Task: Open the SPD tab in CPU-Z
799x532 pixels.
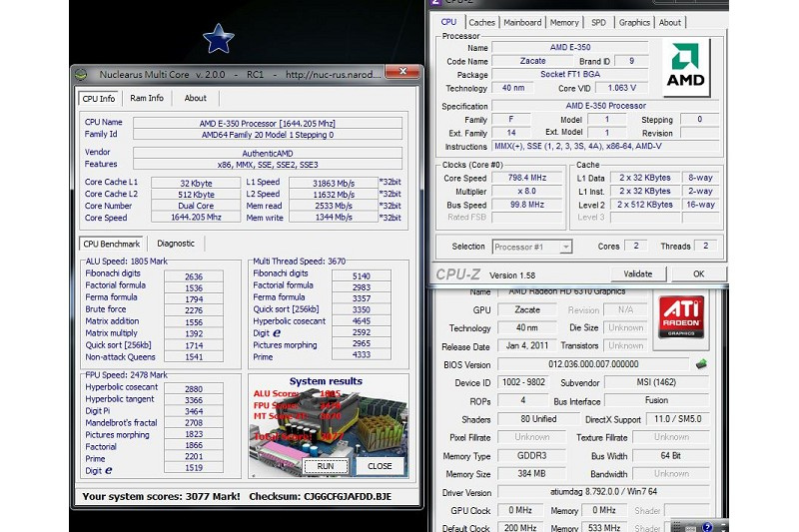Action: tap(598, 22)
